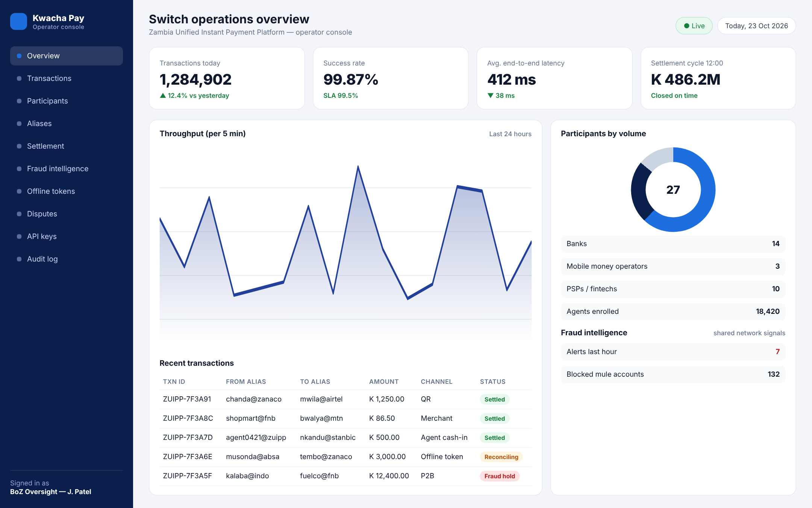812x508 pixels.
Task: Select the PSPs / fintechs row
Action: coord(673,289)
